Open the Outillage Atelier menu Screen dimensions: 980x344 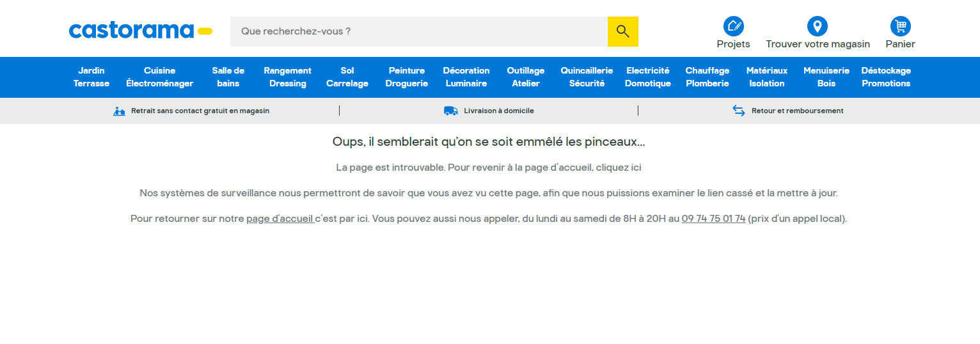click(526, 77)
